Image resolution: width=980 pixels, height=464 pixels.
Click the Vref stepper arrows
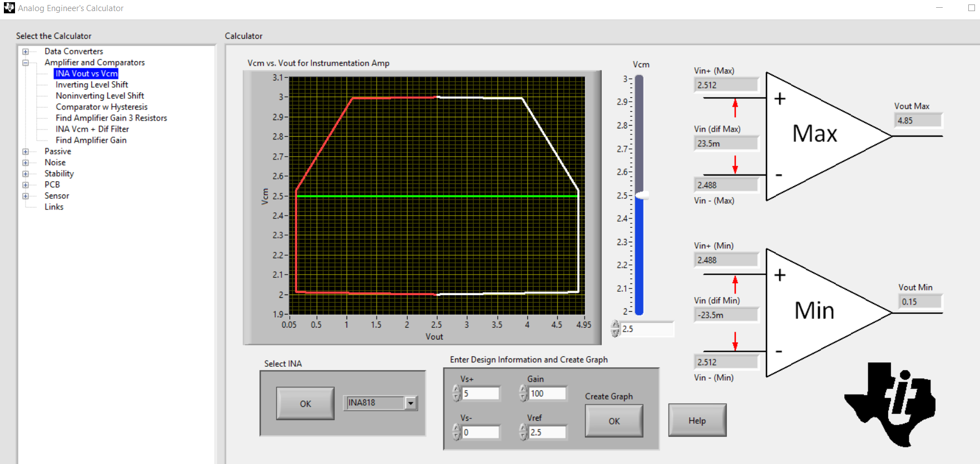pyautogui.click(x=523, y=432)
